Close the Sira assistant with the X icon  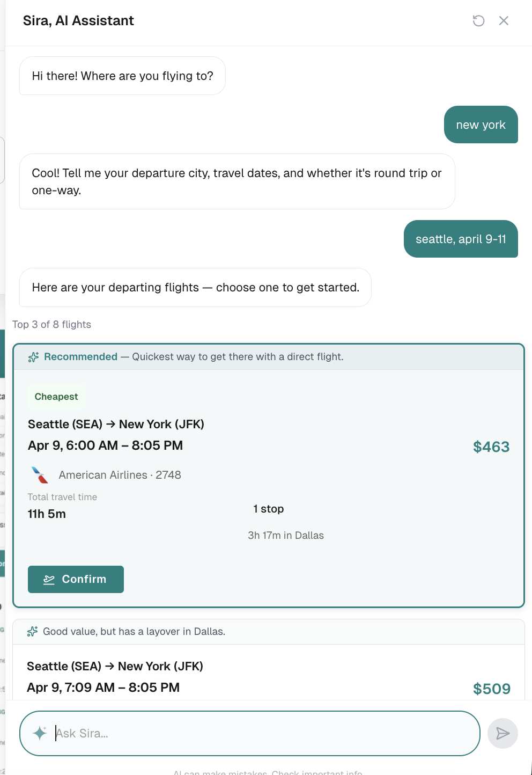(504, 20)
